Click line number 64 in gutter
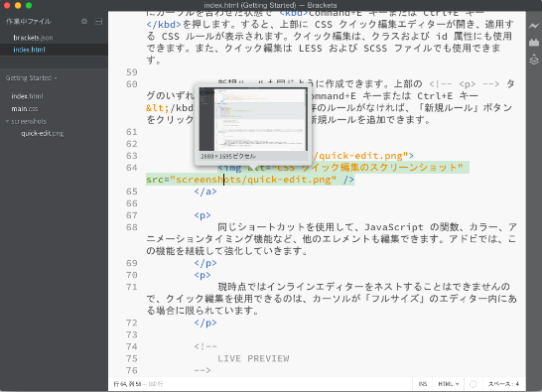The height and width of the screenshot is (392, 542). coord(132,168)
